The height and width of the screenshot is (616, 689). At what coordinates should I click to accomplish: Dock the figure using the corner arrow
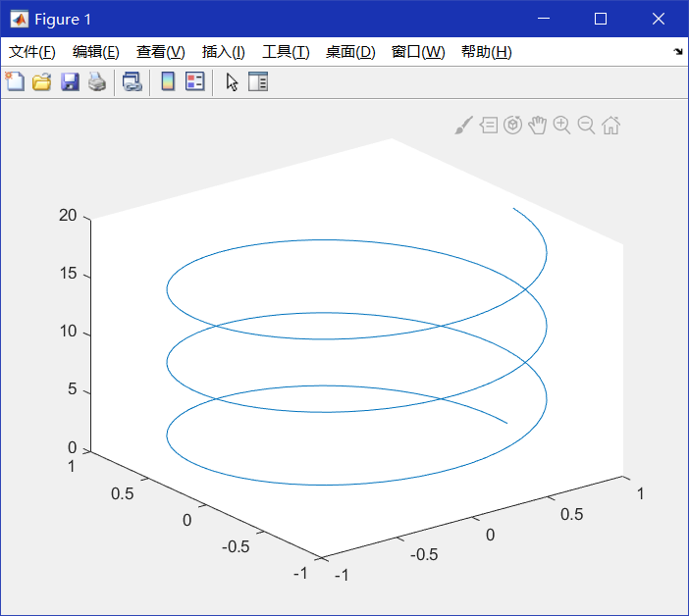point(678,52)
